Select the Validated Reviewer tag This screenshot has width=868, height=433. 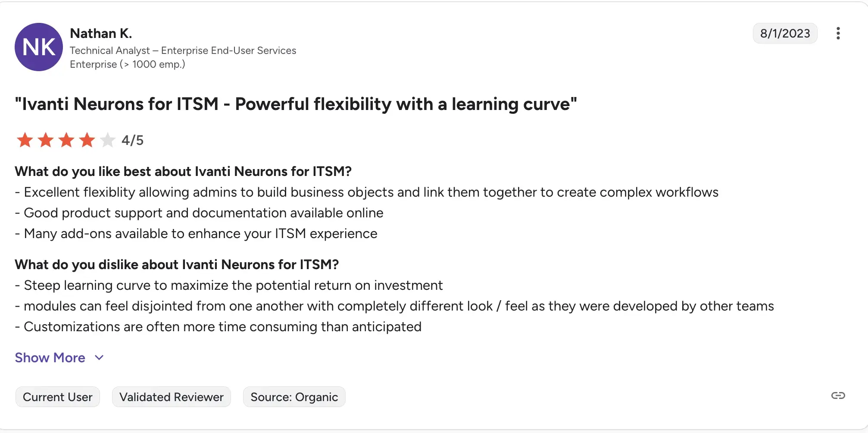coord(172,397)
